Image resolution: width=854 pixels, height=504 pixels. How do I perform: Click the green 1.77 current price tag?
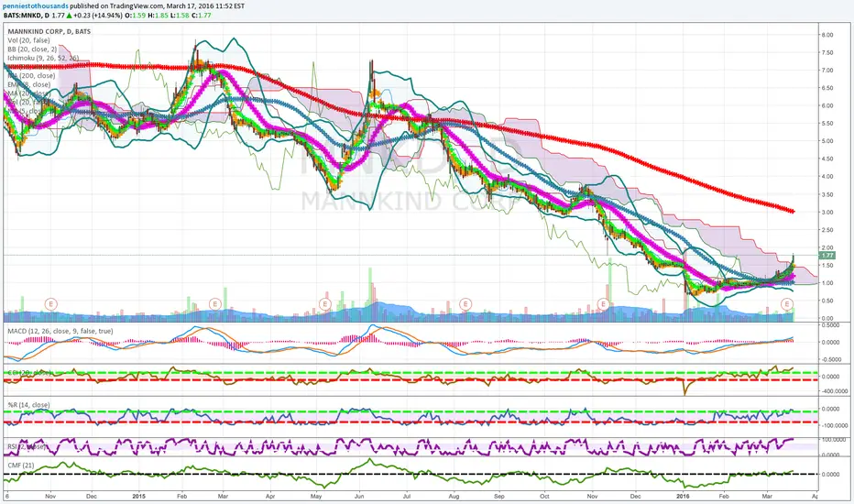pyautogui.click(x=827, y=255)
